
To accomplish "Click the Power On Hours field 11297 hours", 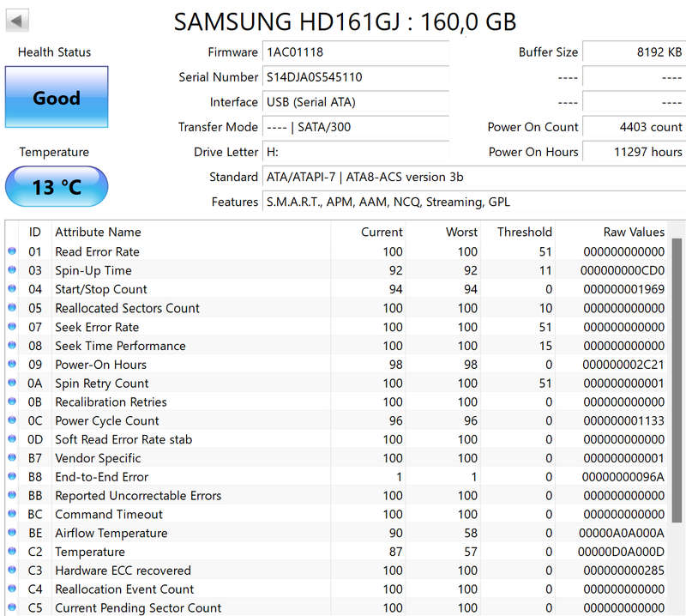I will (635, 152).
